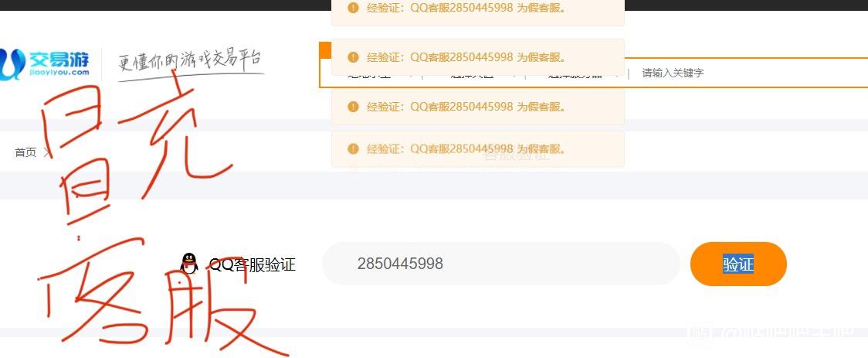Click the warning icon in the second notification
The height and width of the screenshot is (358, 868).
[353, 57]
